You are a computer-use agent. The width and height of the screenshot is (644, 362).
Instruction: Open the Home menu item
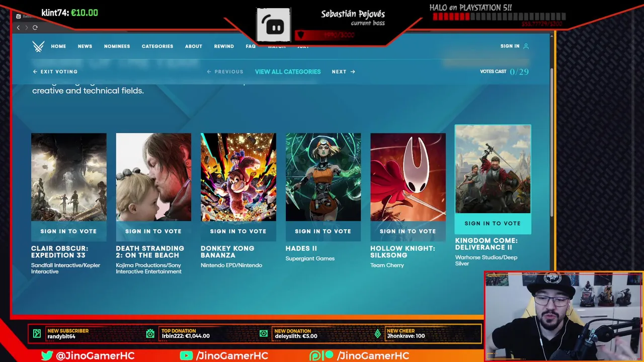(x=58, y=46)
